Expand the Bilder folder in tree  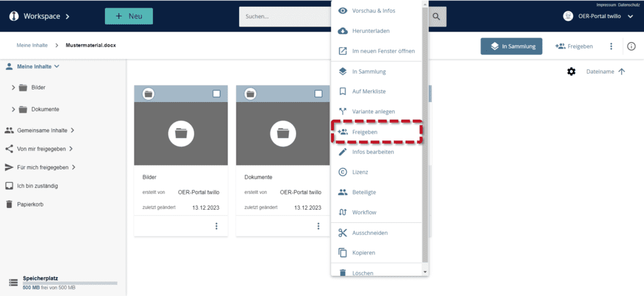pyautogui.click(x=13, y=88)
